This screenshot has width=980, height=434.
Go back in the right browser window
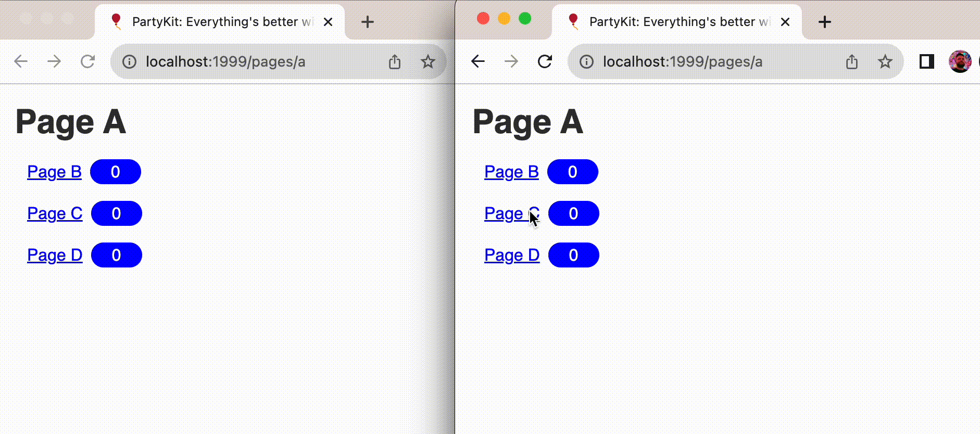pyautogui.click(x=478, y=61)
